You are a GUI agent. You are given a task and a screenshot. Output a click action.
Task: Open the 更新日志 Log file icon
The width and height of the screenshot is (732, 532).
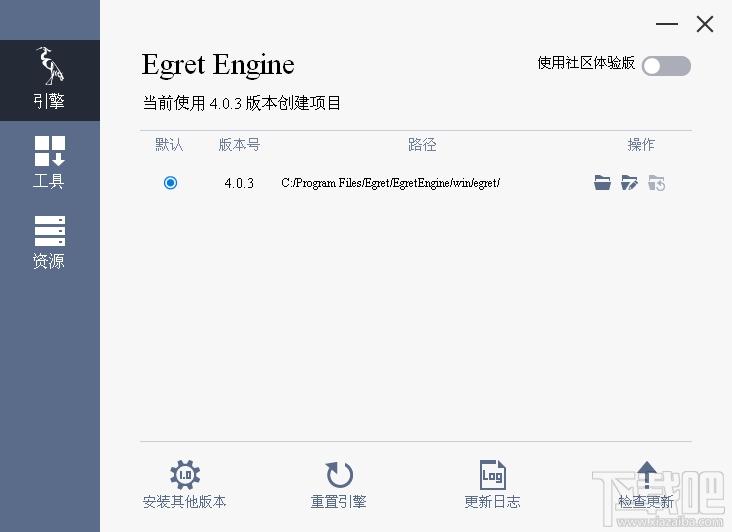click(x=493, y=475)
